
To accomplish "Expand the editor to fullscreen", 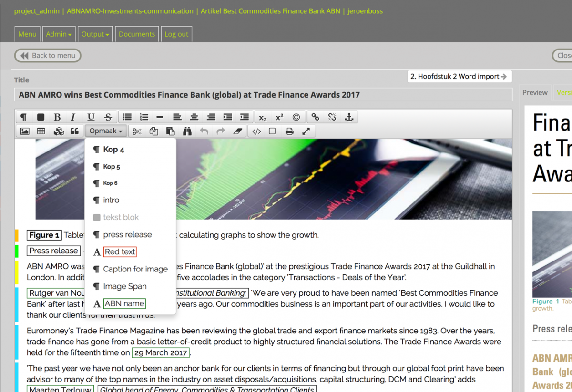I will 306,131.
